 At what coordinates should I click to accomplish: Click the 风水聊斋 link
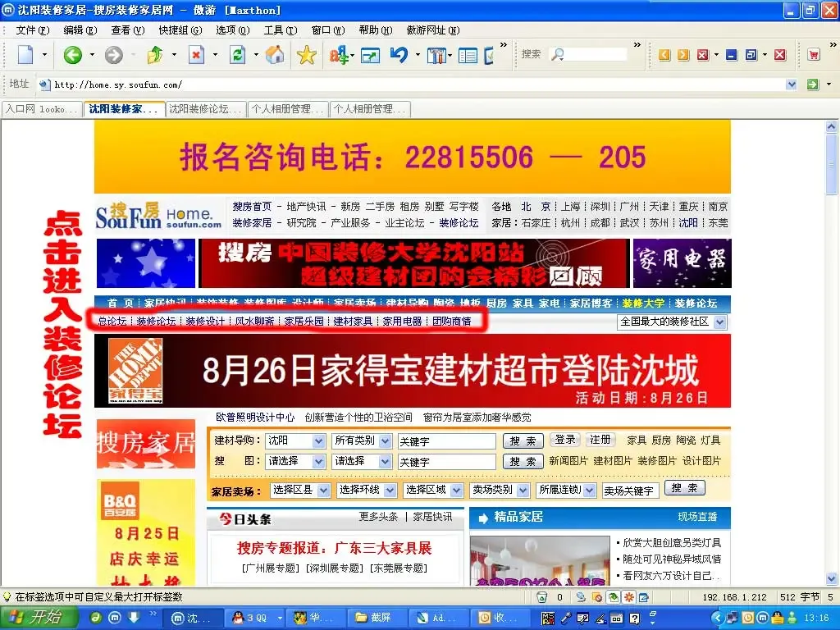254,321
